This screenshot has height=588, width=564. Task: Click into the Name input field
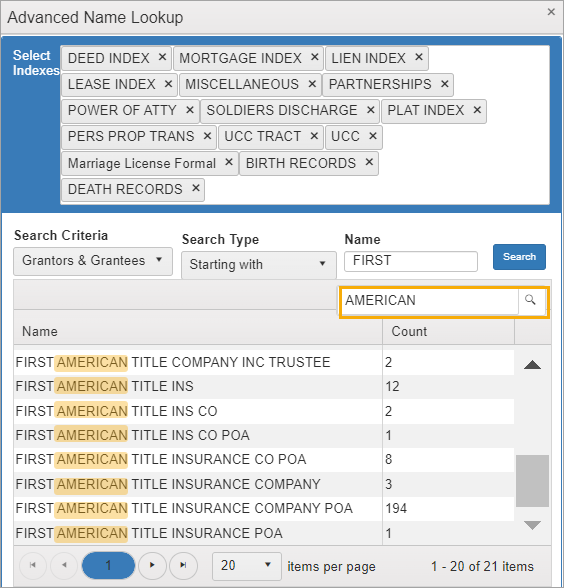[411, 261]
